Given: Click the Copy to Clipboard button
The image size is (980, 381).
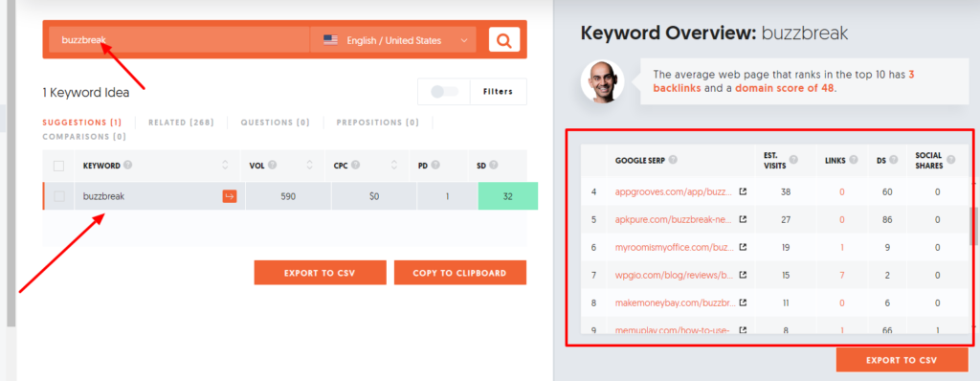Looking at the screenshot, I should coord(460,273).
